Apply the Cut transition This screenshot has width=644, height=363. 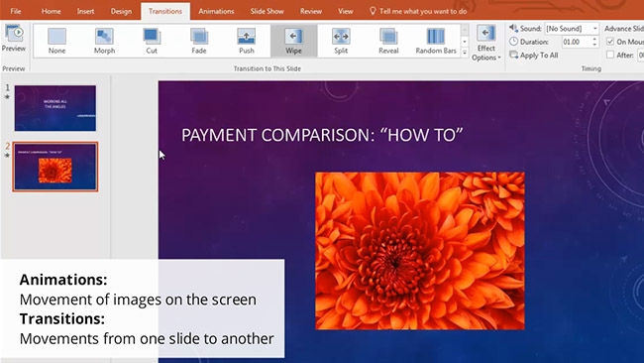point(152,41)
